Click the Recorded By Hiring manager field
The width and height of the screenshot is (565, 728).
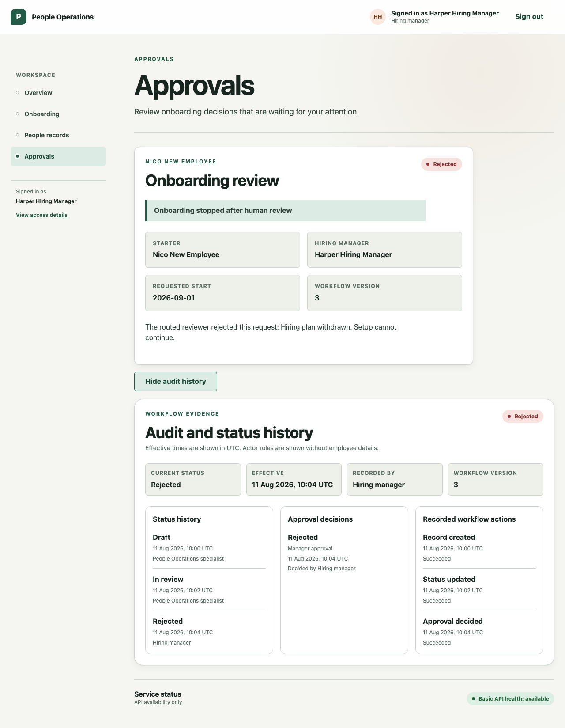(395, 479)
